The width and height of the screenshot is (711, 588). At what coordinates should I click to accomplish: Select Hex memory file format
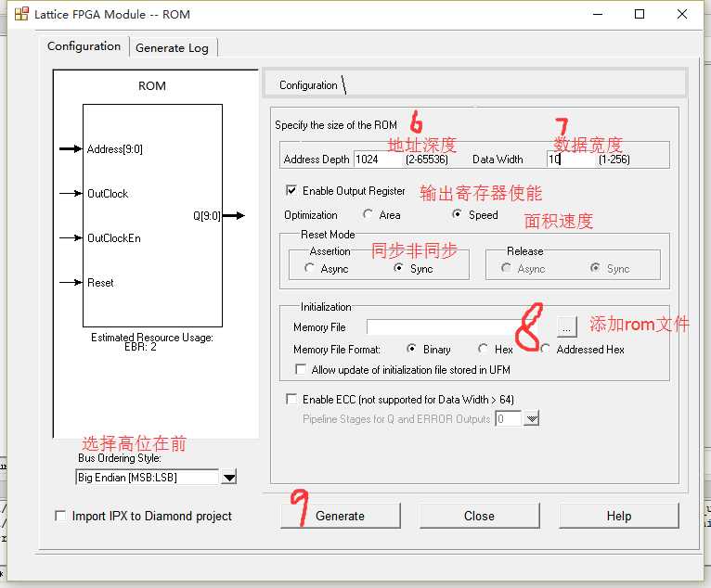pyautogui.click(x=483, y=349)
